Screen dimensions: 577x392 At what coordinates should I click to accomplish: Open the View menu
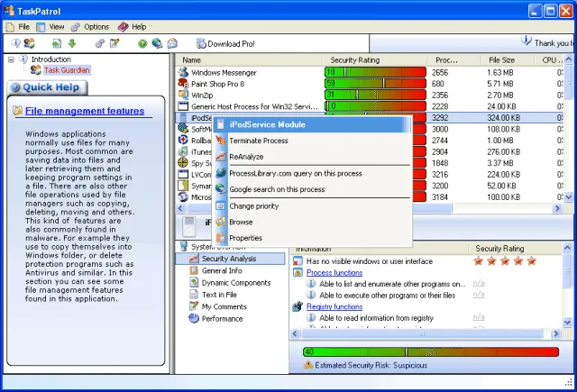[x=57, y=27]
